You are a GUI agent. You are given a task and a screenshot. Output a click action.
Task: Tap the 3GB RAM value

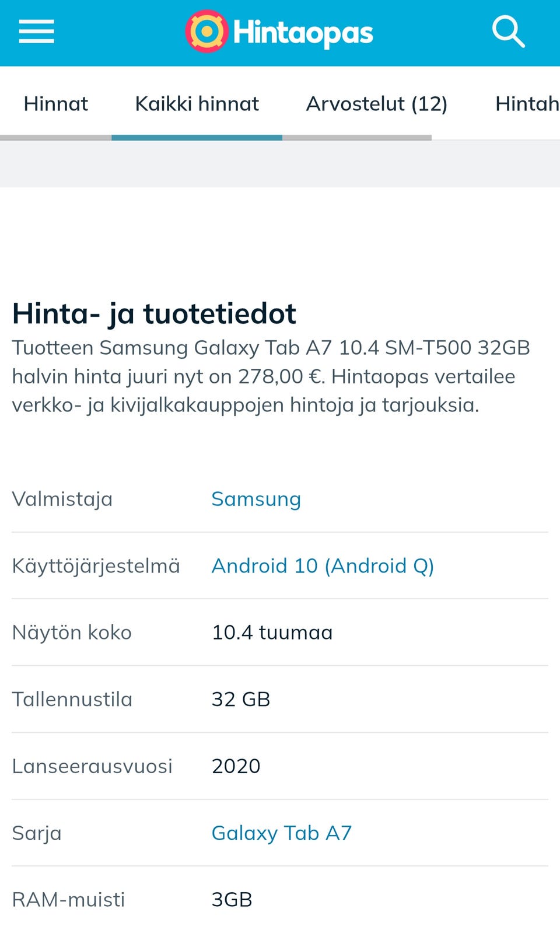(232, 899)
